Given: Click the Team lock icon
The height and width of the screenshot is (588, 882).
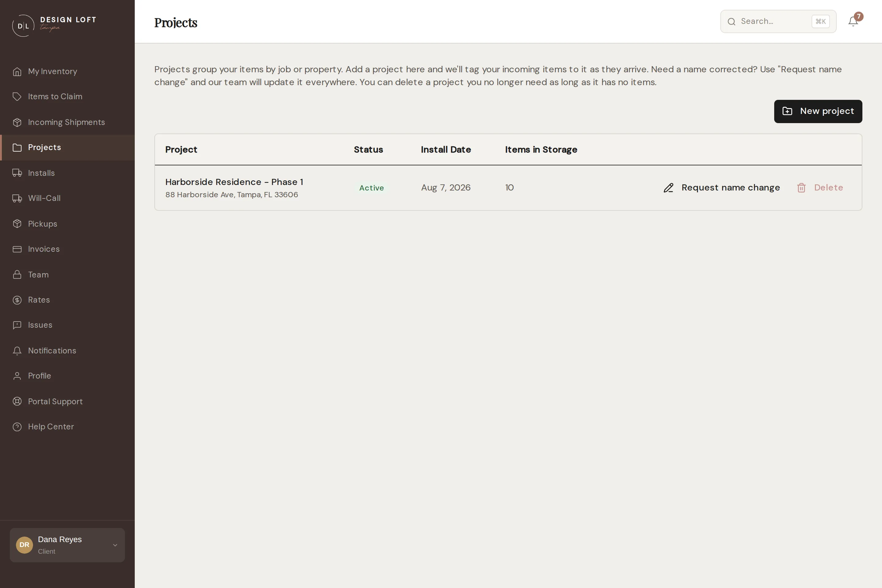Looking at the screenshot, I should click(x=17, y=274).
